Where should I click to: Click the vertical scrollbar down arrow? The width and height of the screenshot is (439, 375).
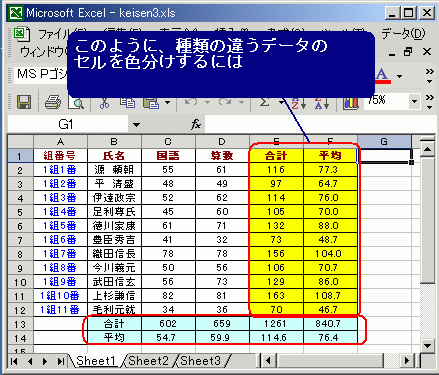click(427, 345)
